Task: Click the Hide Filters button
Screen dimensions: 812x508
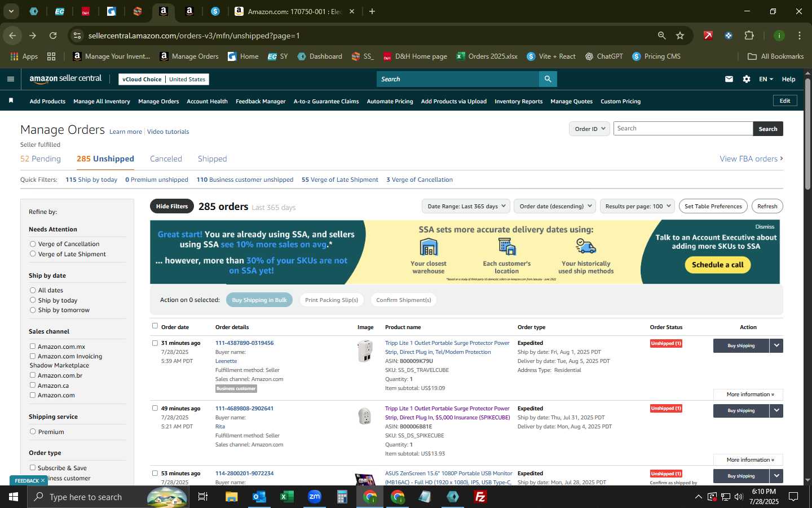Action: pos(172,206)
